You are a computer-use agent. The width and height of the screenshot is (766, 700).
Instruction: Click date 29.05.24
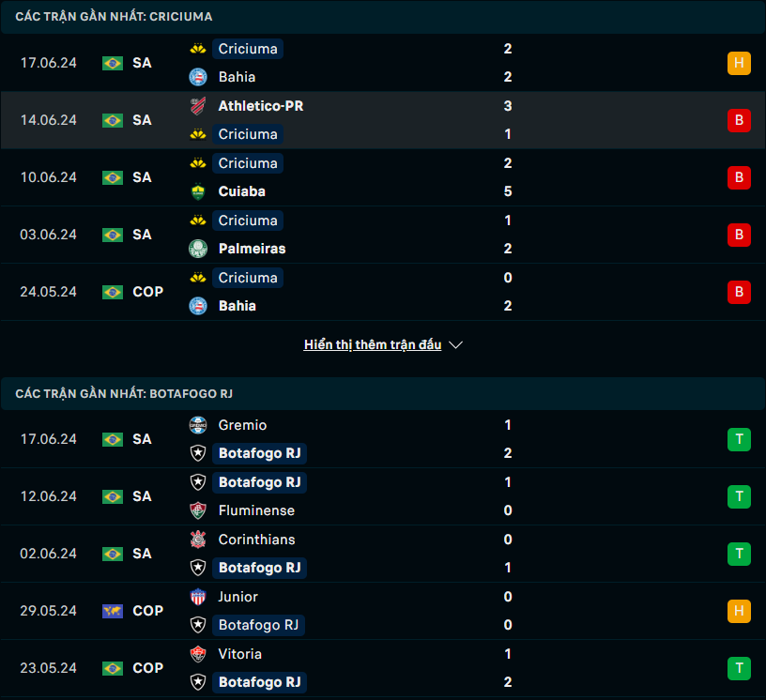tap(49, 611)
